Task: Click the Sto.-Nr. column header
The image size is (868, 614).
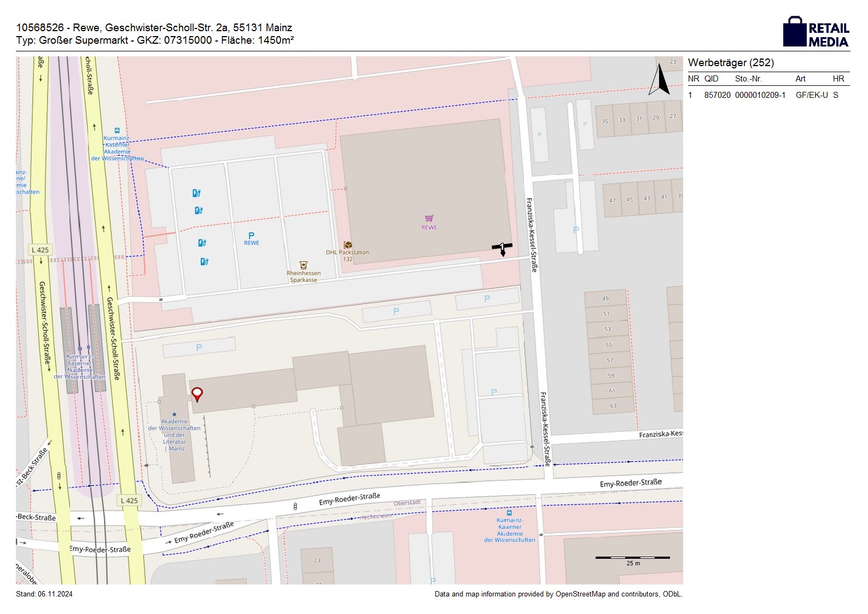Action: pos(748,79)
